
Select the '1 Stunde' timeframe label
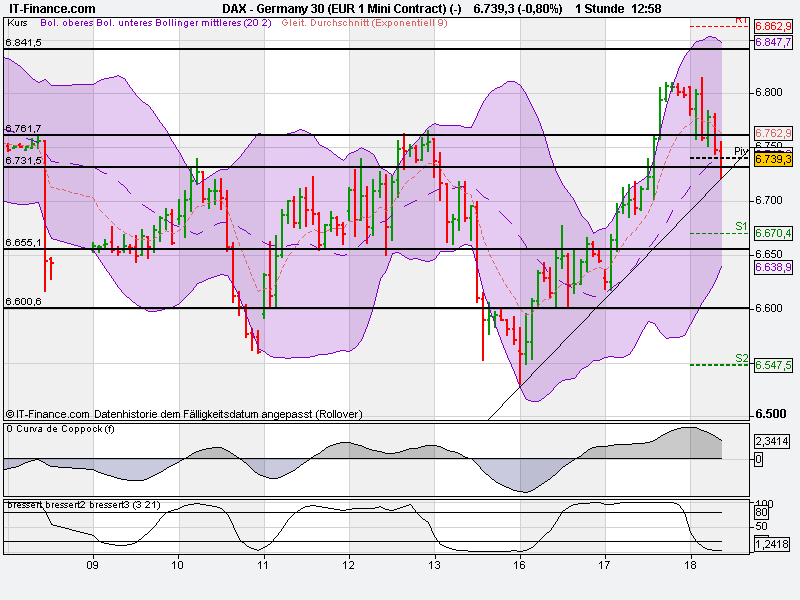[x=599, y=9]
